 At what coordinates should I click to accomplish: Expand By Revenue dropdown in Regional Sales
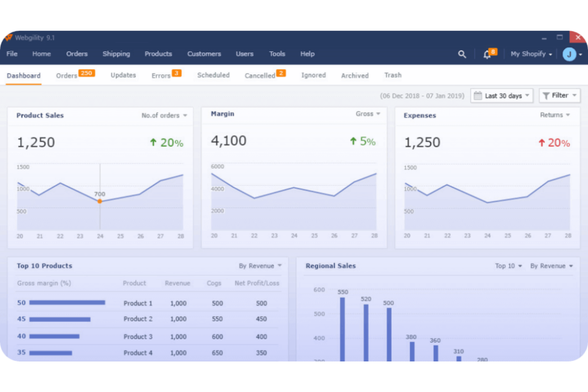pos(551,266)
